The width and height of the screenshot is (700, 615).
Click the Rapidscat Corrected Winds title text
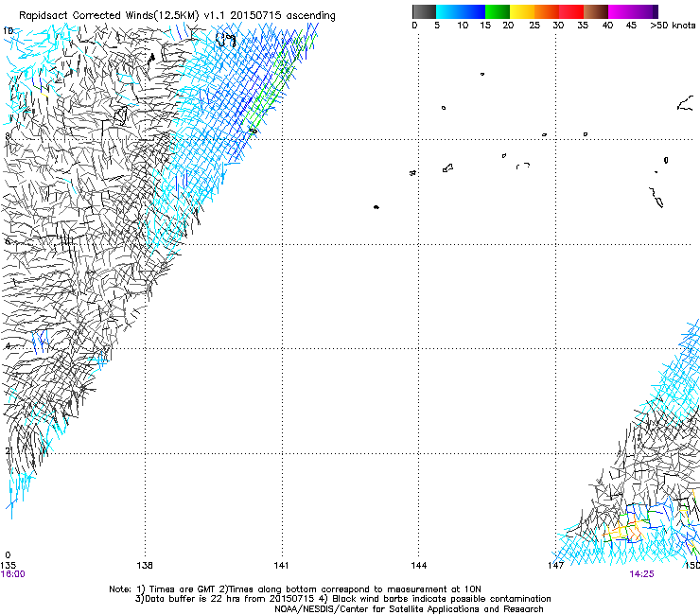coord(177,16)
